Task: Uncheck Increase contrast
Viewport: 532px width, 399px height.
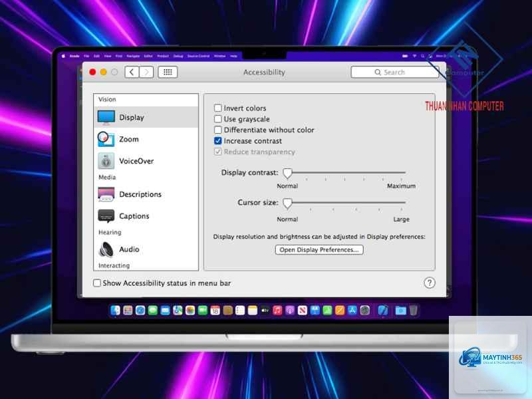Action: coord(218,140)
